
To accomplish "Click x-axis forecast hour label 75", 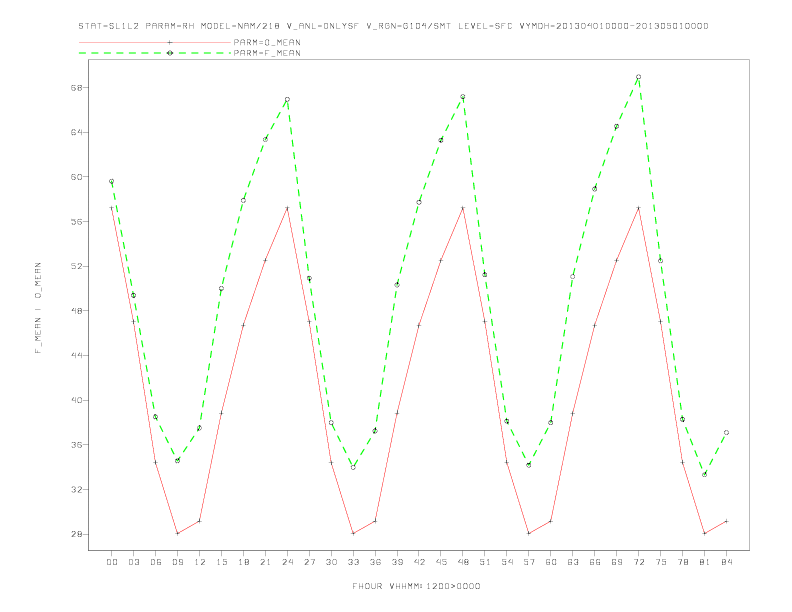I will pos(661,562).
